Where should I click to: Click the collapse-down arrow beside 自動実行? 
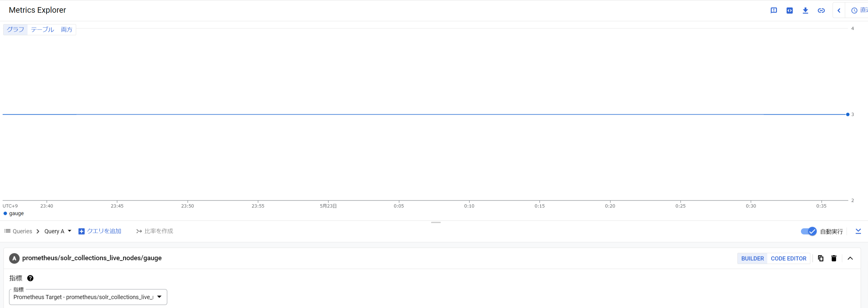[859, 231]
